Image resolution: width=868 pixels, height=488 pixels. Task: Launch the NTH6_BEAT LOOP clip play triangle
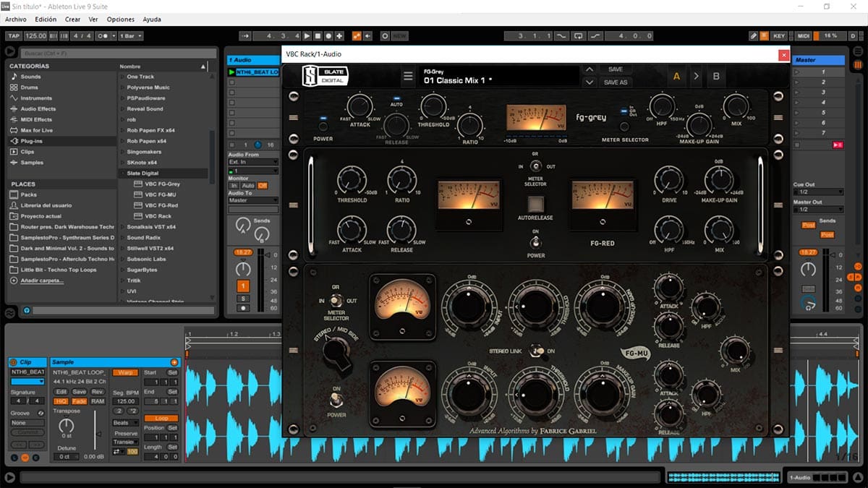(231, 72)
